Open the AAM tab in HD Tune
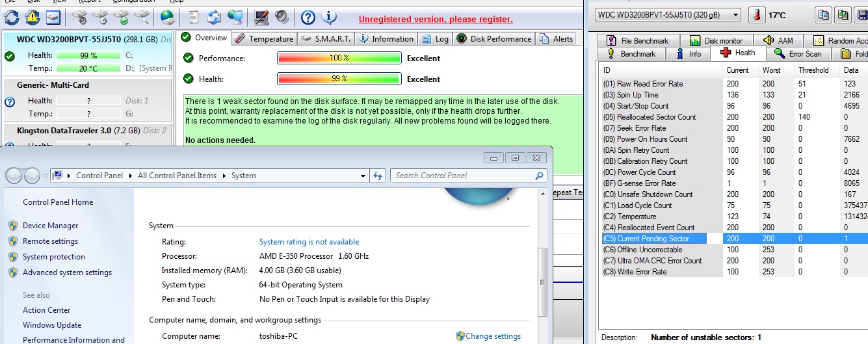The image size is (868, 344). point(778,40)
